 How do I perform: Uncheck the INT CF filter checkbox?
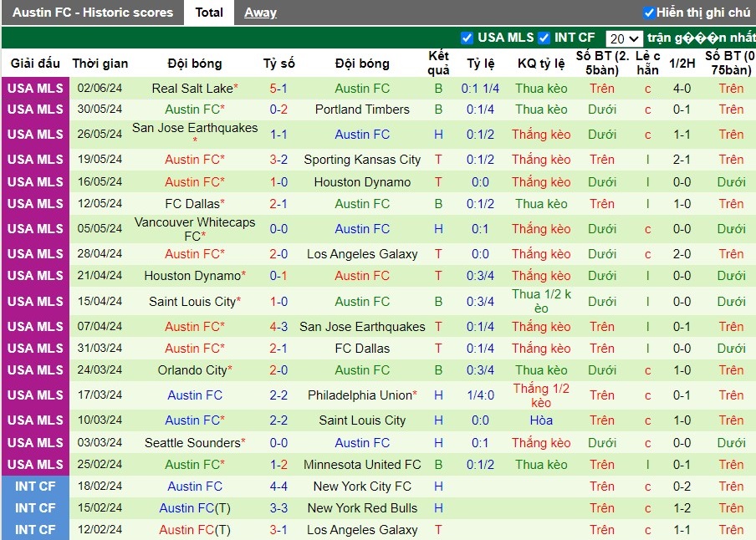[544, 38]
